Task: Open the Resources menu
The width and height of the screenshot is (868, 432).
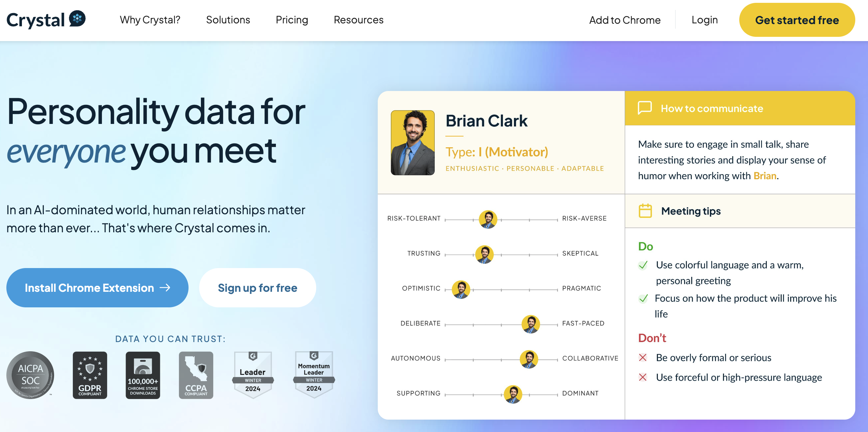Action: (359, 20)
